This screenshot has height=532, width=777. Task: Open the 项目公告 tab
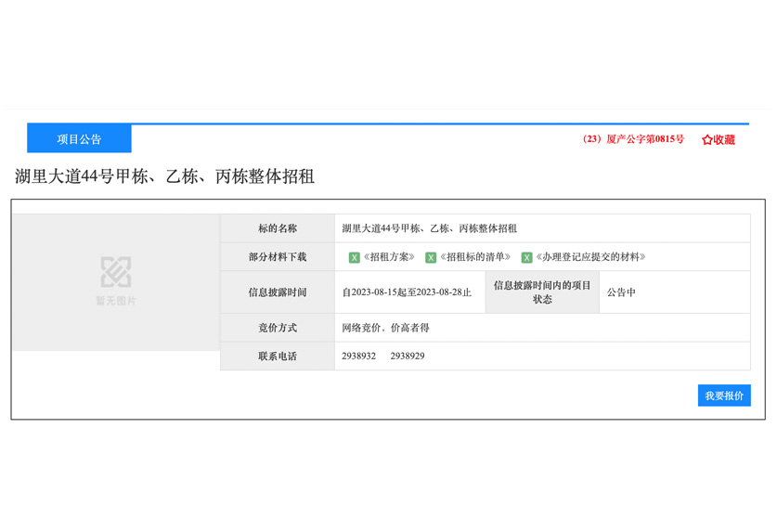[x=79, y=139]
